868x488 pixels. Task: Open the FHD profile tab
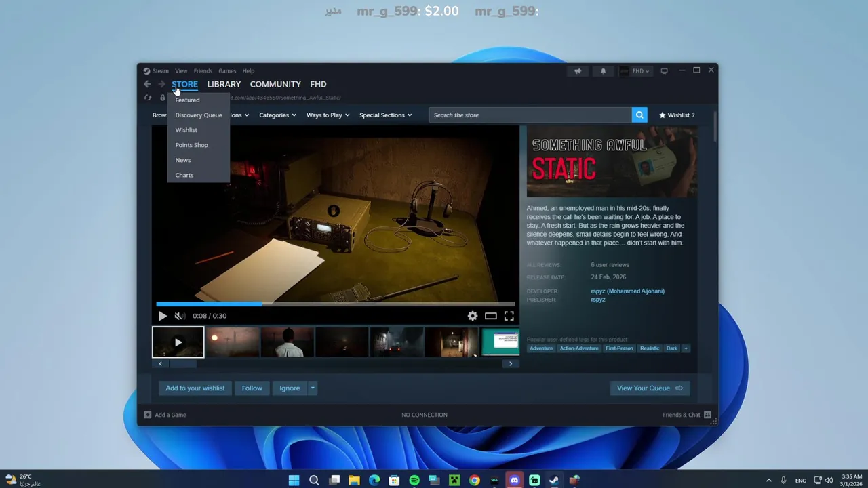tap(318, 84)
